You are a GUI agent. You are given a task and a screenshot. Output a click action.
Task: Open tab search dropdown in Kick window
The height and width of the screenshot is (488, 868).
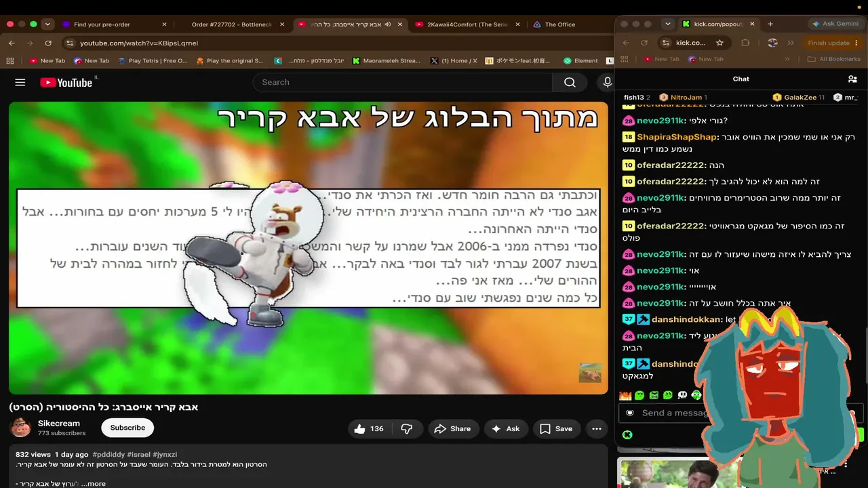pyautogui.click(x=668, y=24)
